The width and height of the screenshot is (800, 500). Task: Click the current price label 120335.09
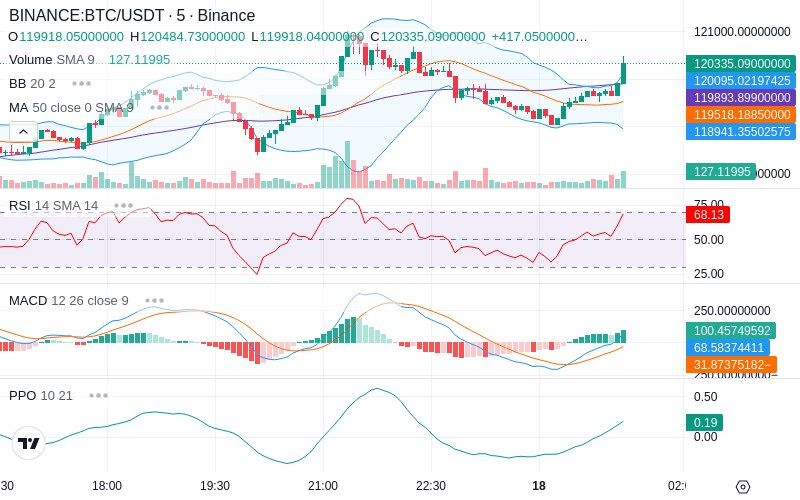pos(741,64)
